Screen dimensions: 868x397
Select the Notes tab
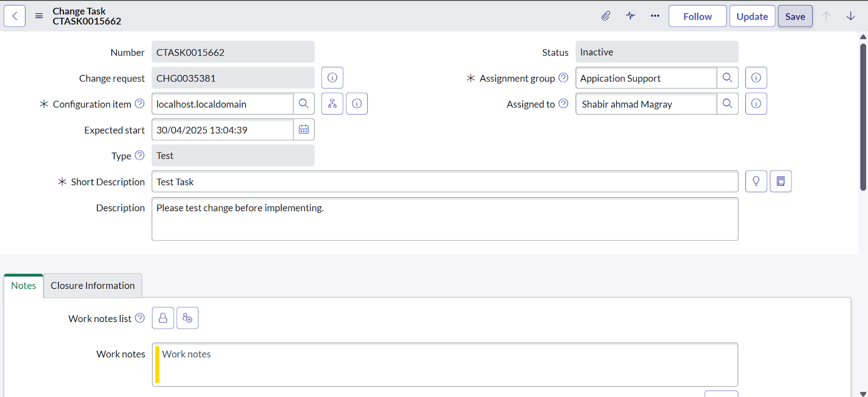(24, 286)
